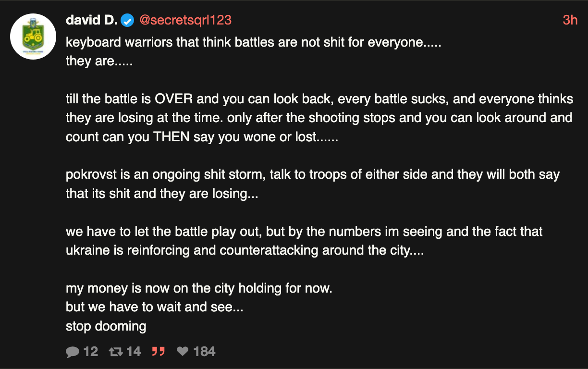Open the tractor profile avatar
The width and height of the screenshot is (588, 369).
tap(33, 37)
